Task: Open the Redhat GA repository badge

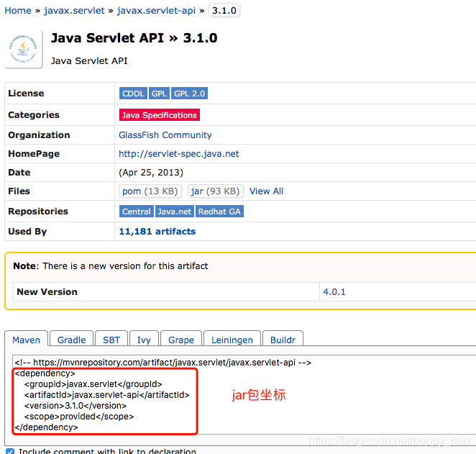Action: point(219,212)
